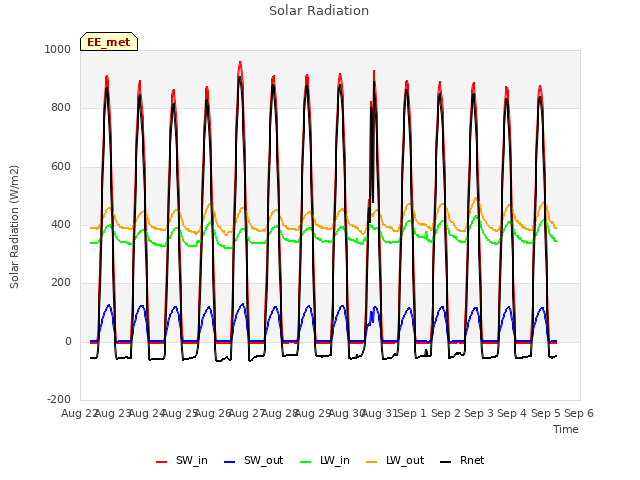Click the 1000 y-axis tick label
The height and width of the screenshot is (480, 640).
click(58, 49)
